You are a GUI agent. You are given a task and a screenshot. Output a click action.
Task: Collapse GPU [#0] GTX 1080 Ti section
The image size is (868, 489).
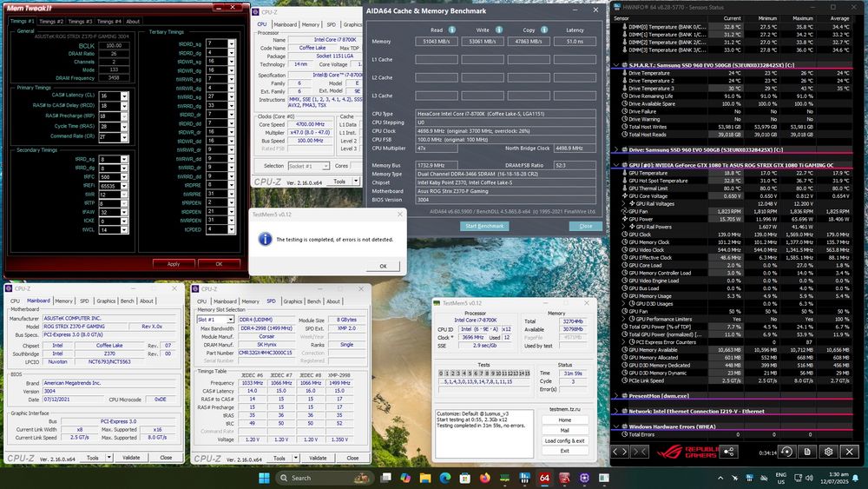point(616,165)
